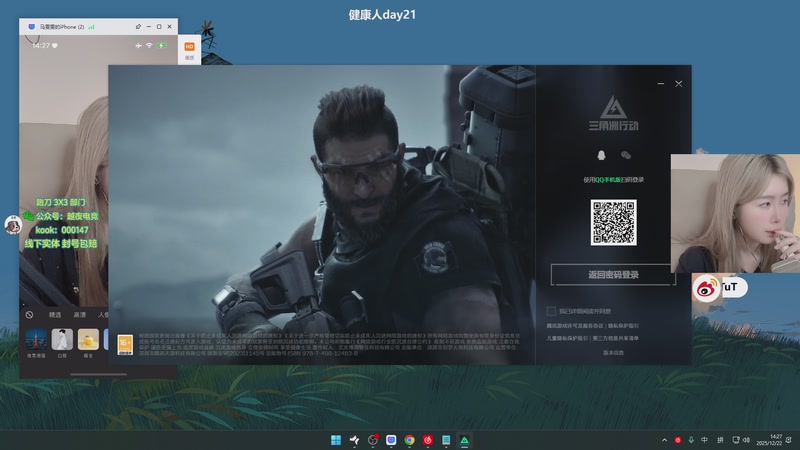Select WeChat login icon in game launcher
Image resolution: width=800 pixels, height=450 pixels.
point(626,155)
